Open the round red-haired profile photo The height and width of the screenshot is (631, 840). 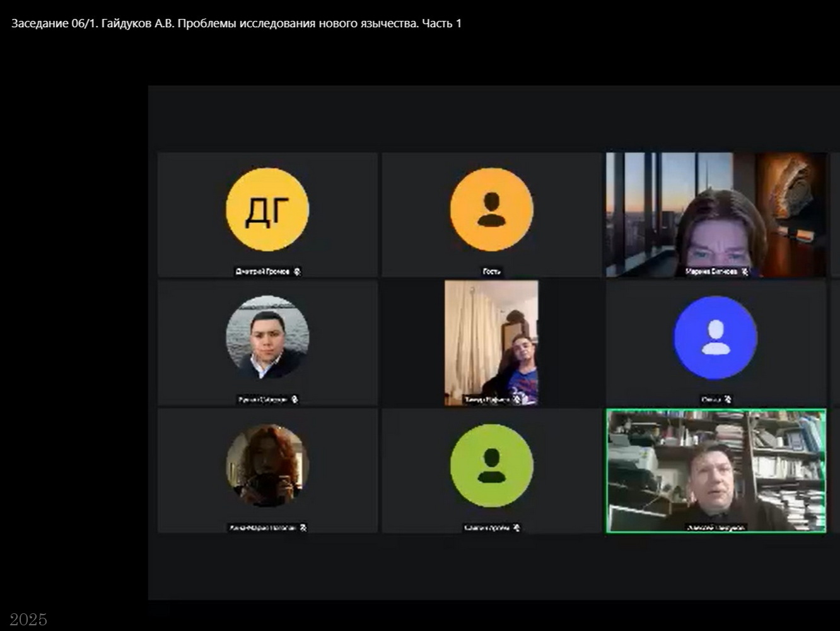pos(267,466)
